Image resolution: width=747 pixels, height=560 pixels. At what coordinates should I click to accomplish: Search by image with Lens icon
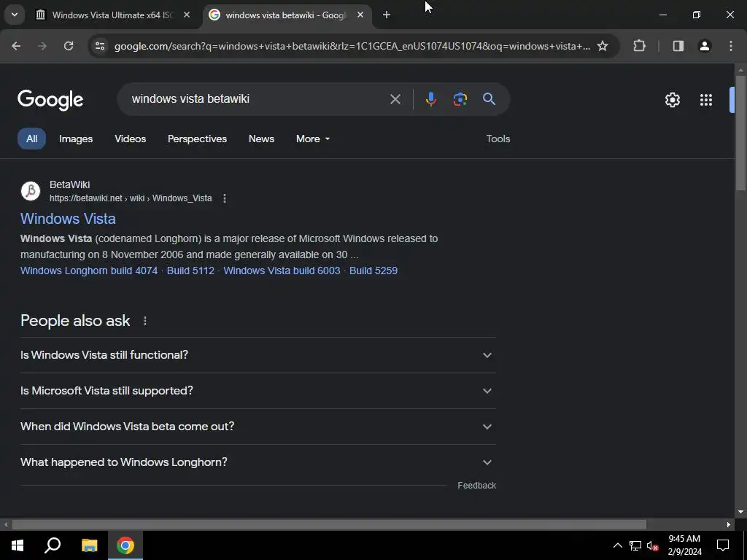point(460,99)
